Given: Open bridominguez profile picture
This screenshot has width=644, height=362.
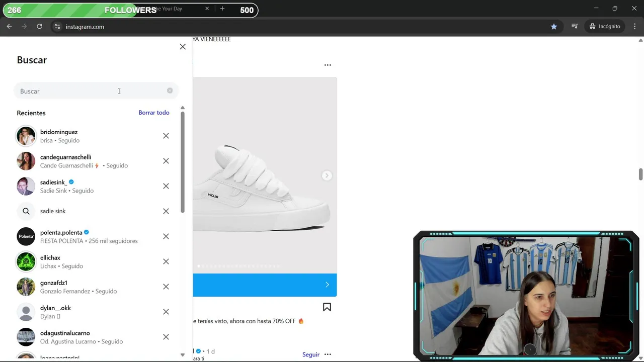Looking at the screenshot, I should [x=26, y=136].
